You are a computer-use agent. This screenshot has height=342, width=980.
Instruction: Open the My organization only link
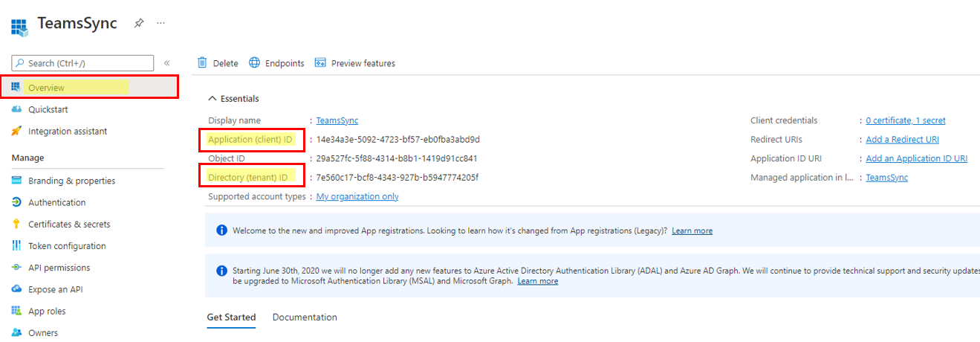coord(357,196)
